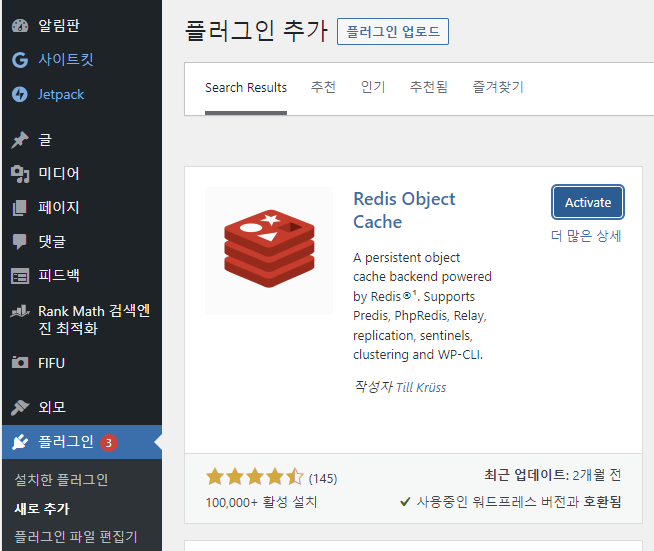Image resolution: width=654 pixels, height=551 pixels.
Task: Select the 새로 추가 submenu item
Action: 42,509
